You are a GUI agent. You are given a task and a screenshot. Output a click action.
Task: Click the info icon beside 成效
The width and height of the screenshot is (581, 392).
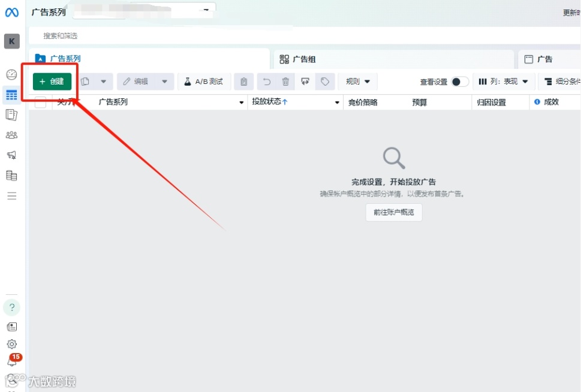[x=537, y=101]
